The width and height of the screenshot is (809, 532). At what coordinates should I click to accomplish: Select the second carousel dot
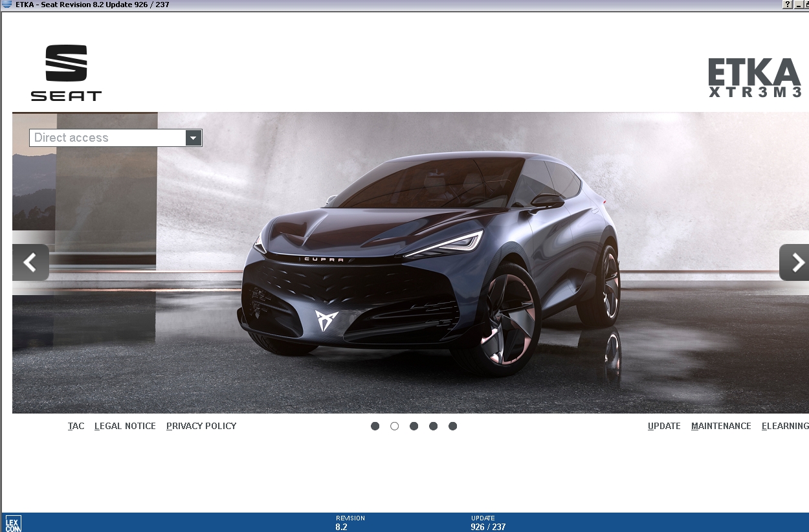tap(394, 426)
